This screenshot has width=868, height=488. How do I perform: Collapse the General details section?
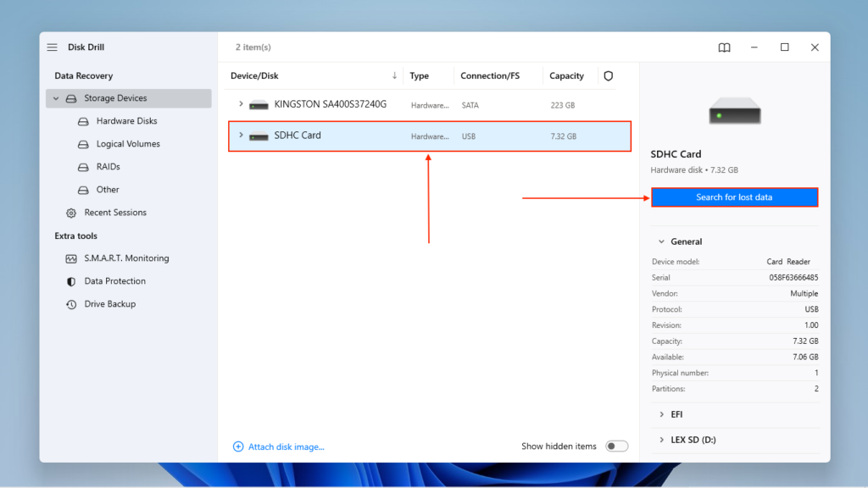tap(661, 241)
